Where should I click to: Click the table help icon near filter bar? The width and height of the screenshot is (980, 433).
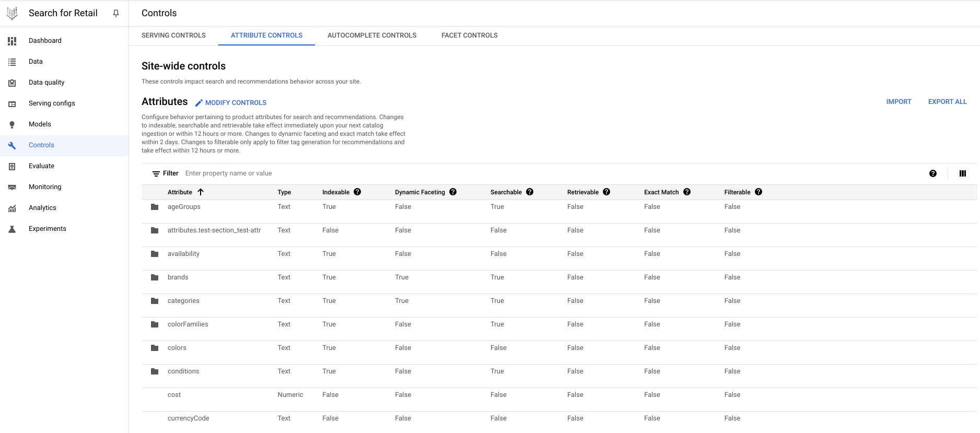click(933, 173)
